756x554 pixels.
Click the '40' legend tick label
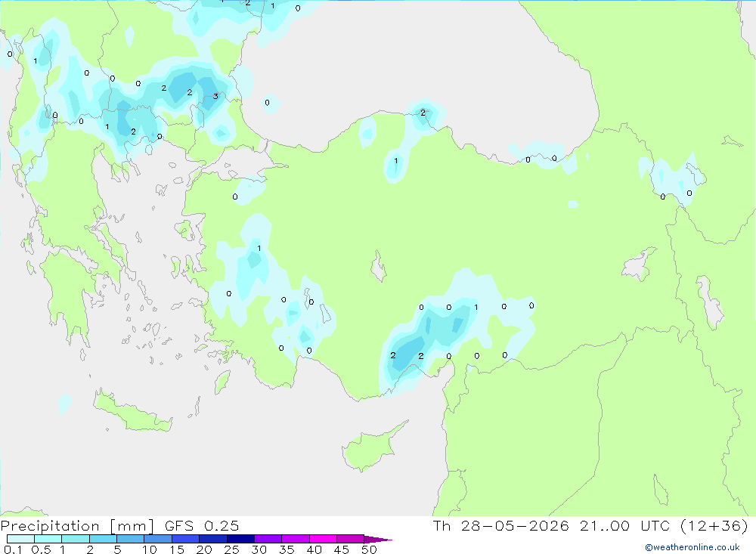tap(314, 549)
